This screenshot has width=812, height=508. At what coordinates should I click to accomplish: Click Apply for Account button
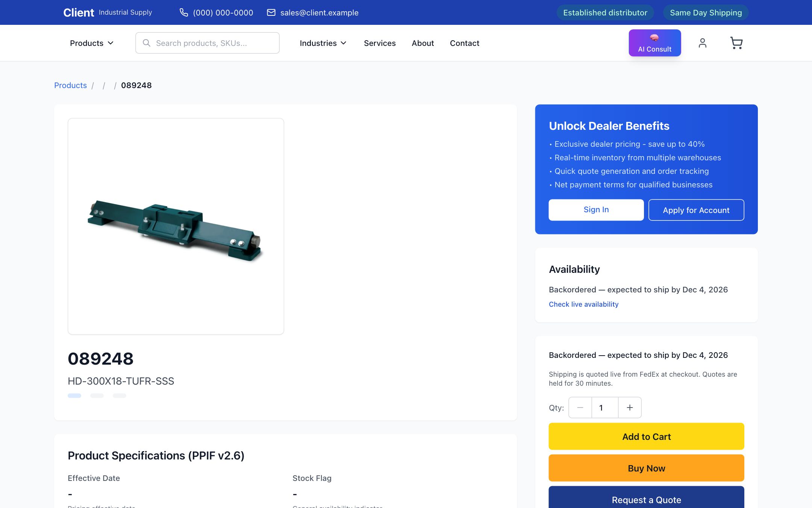(x=696, y=210)
